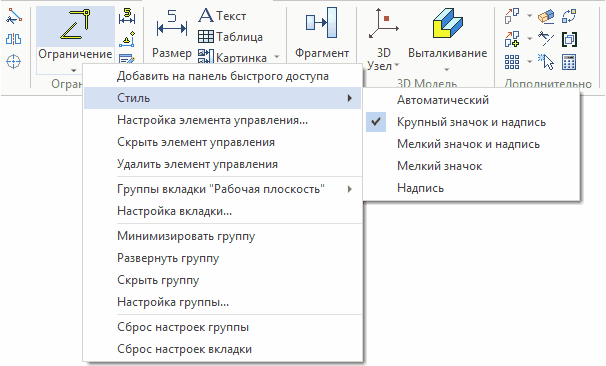Click the constraint icon with yellow diamond marker

tap(127, 39)
